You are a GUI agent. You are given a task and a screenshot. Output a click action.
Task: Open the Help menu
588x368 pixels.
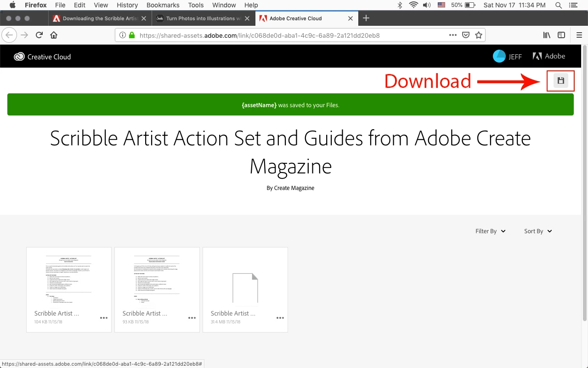pyautogui.click(x=251, y=5)
